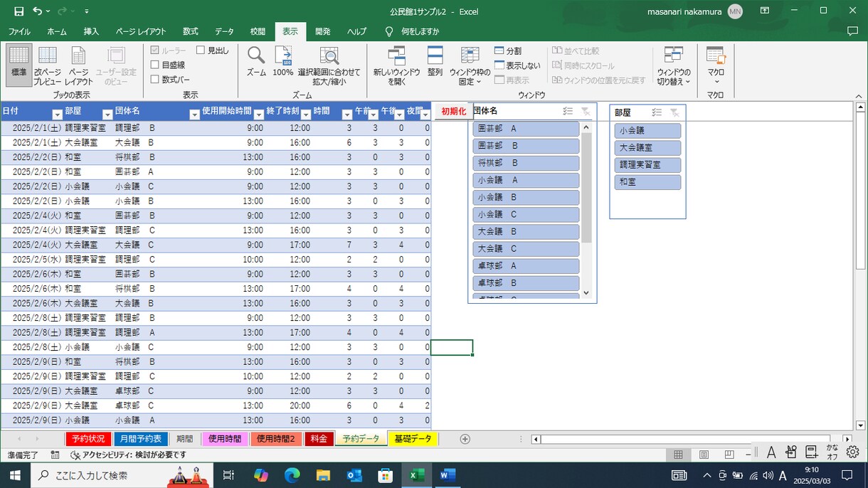Image resolution: width=868 pixels, height=488 pixels.
Task: Open 使用開始時間 column filter dropdown
Action: (258, 115)
